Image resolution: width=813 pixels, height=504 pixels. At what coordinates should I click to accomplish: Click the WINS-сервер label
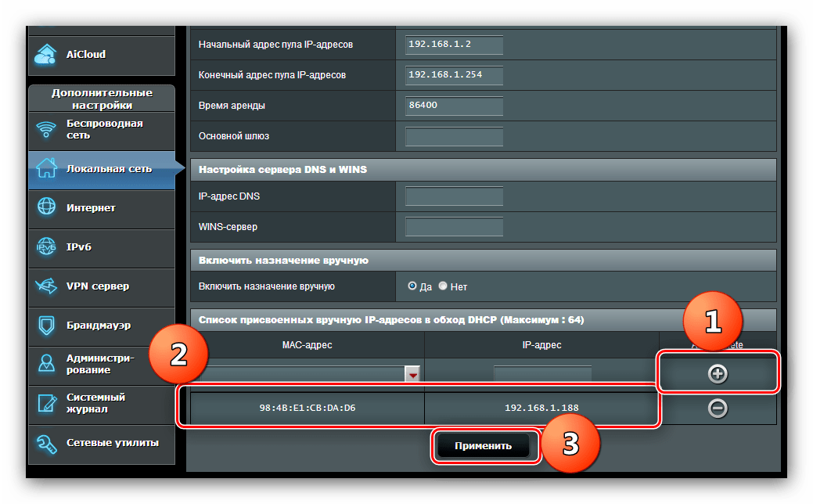(228, 227)
